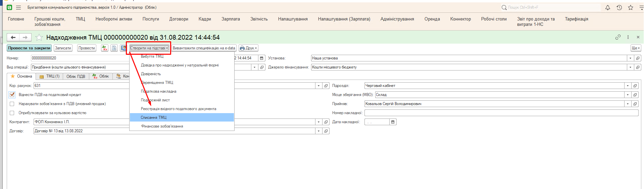Click the Дт/Кт postings icon in toolbar

click(x=105, y=48)
